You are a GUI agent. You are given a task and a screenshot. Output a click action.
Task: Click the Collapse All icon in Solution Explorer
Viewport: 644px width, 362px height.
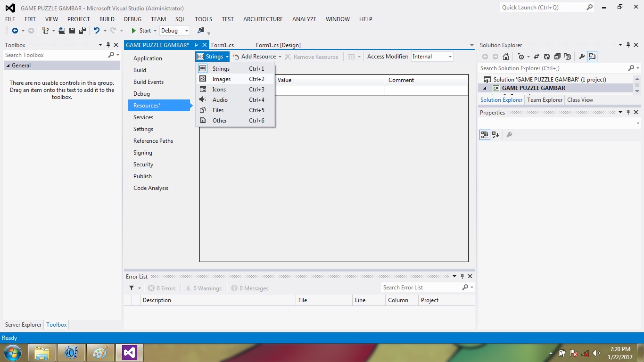pyautogui.click(x=557, y=57)
